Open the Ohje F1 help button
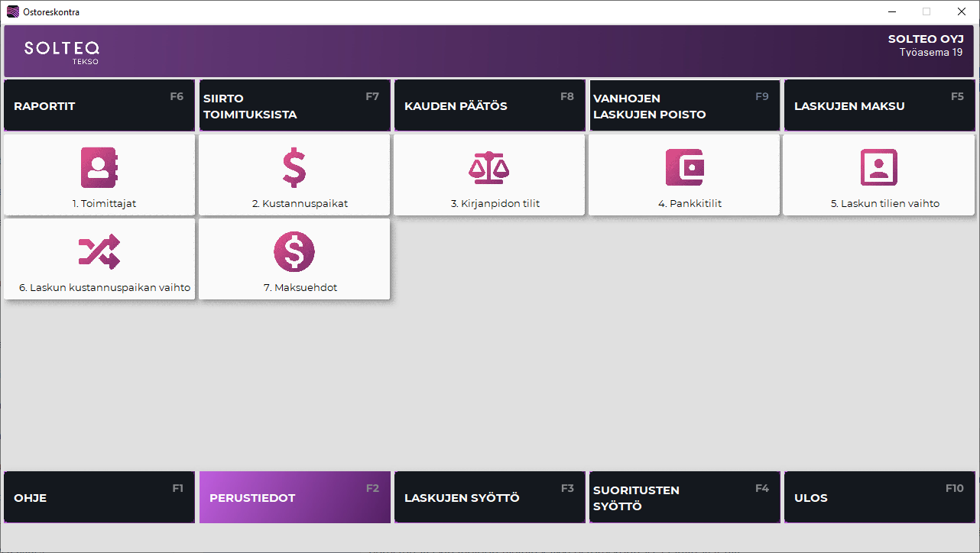Screen dimensions: 980x553 [x=99, y=498]
